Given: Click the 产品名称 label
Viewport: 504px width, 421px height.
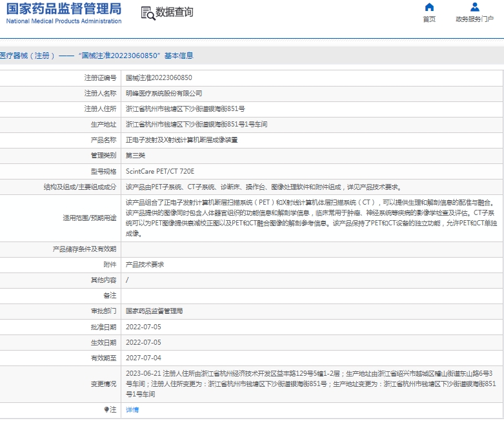Looking at the screenshot, I should pos(103,140).
